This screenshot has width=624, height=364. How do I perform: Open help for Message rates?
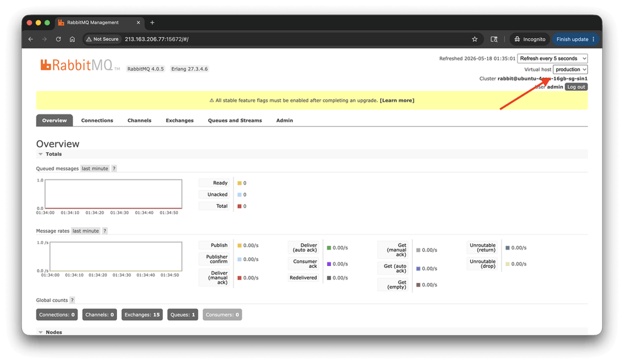(x=105, y=231)
